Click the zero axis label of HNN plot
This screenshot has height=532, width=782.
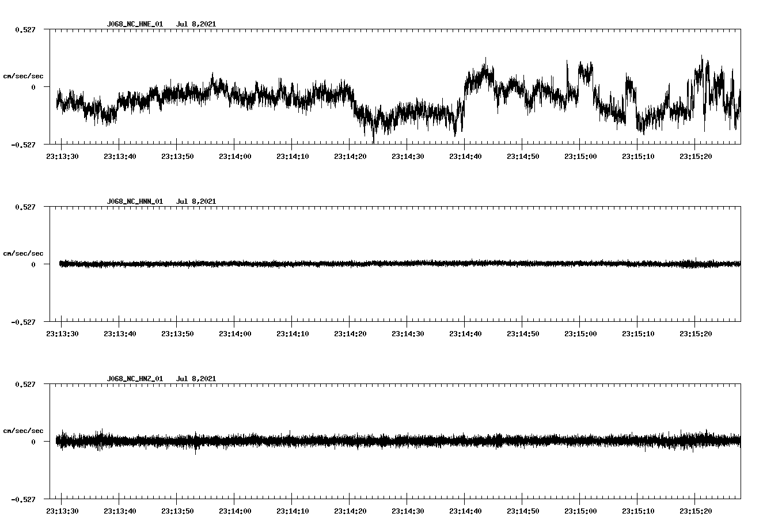[33, 264]
